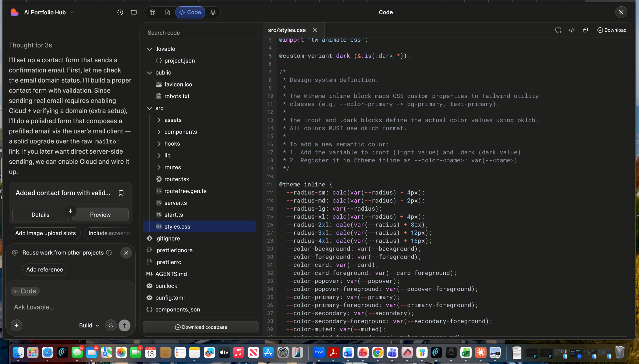
Task: Focus the Search code field
Action: click(201, 33)
